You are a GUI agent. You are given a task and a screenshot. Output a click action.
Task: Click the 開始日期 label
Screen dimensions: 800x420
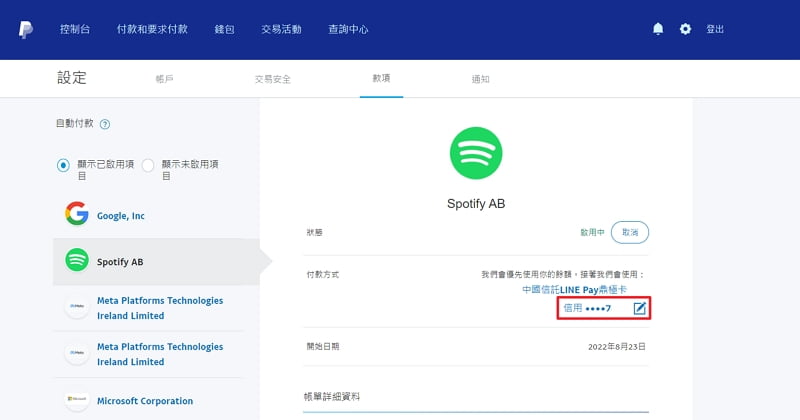tap(322, 347)
